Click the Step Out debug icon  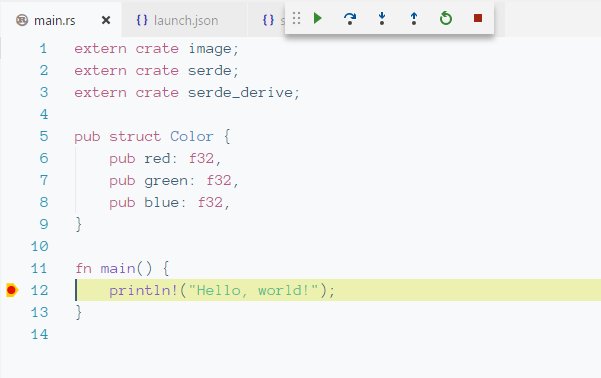pos(414,18)
